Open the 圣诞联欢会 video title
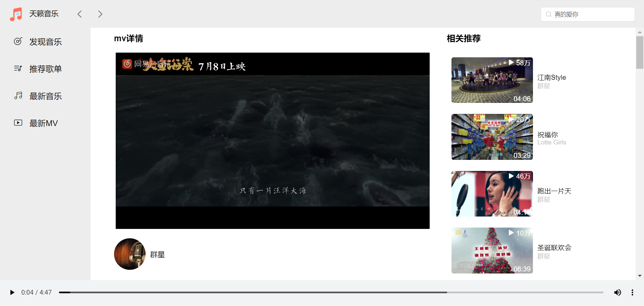This screenshot has height=306, width=644. click(554, 248)
